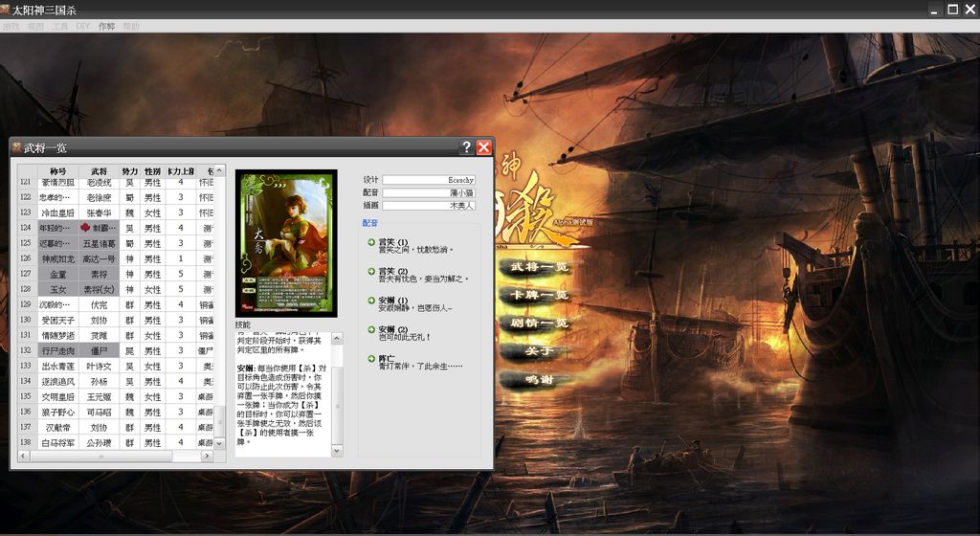
Task: Click the 配音 field showing 蒲小猫
Action: 429,192
